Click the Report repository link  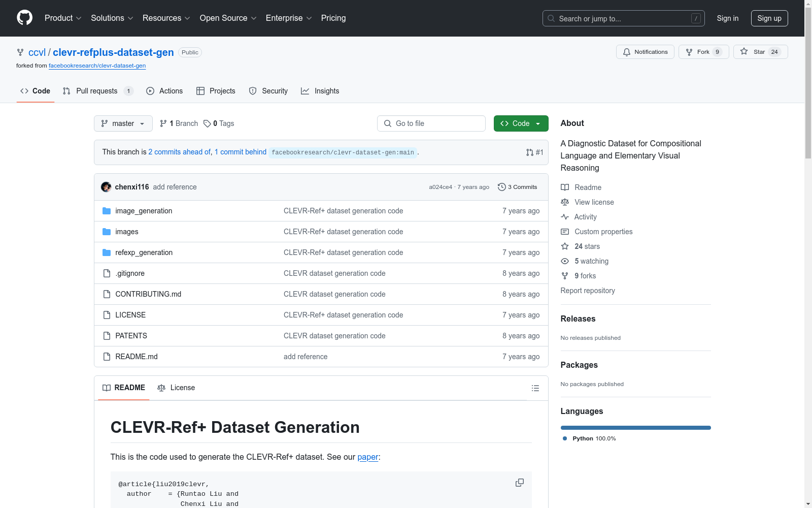click(x=588, y=291)
